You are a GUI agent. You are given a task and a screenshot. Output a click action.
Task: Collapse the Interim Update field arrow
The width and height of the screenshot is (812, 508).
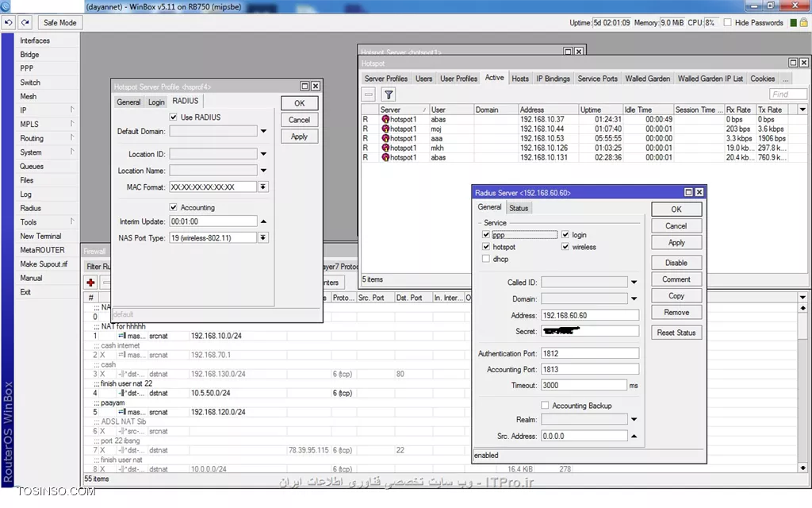(263, 221)
